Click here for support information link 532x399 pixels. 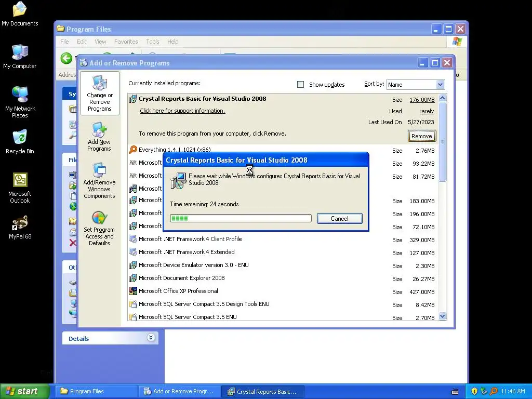(x=182, y=111)
